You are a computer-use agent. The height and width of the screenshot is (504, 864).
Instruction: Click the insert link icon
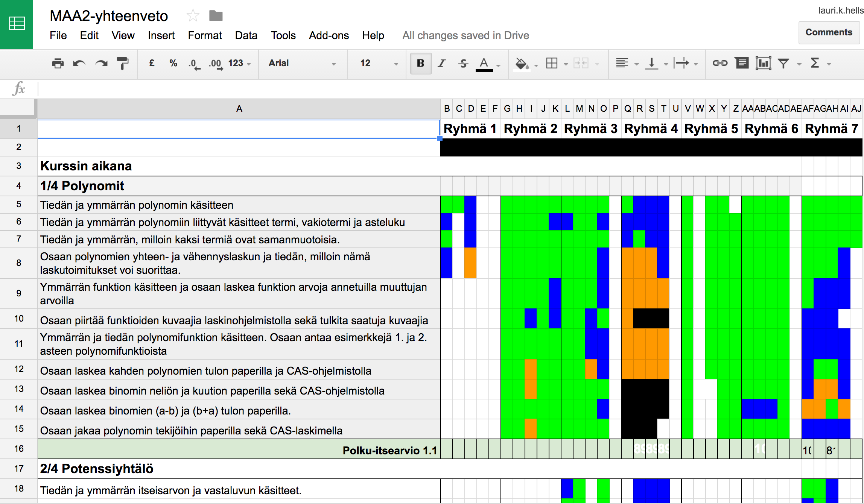720,63
